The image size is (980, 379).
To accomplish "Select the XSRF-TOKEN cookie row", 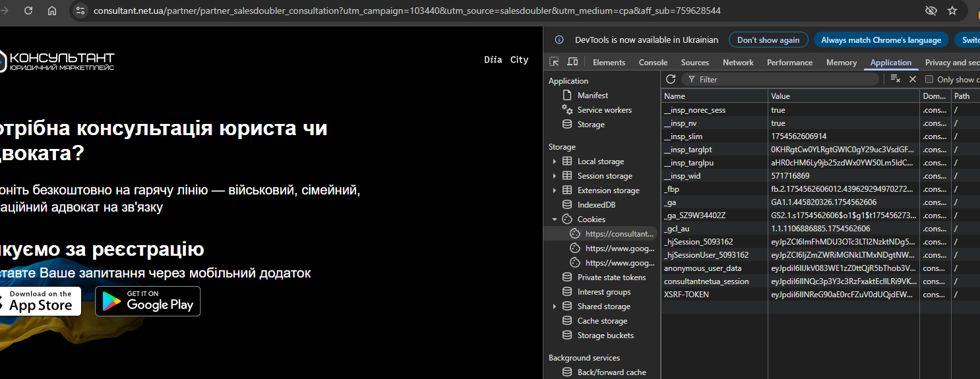I will [820, 295].
